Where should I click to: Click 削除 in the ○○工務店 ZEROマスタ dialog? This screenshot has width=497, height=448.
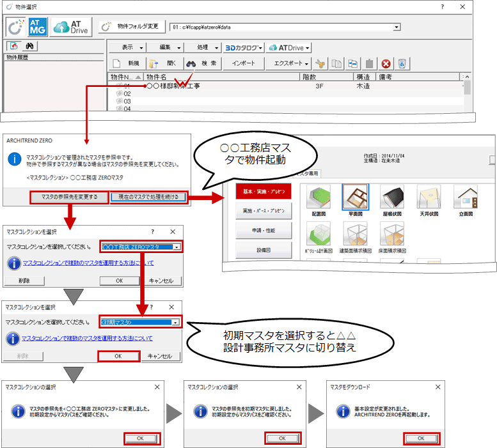(x=24, y=281)
